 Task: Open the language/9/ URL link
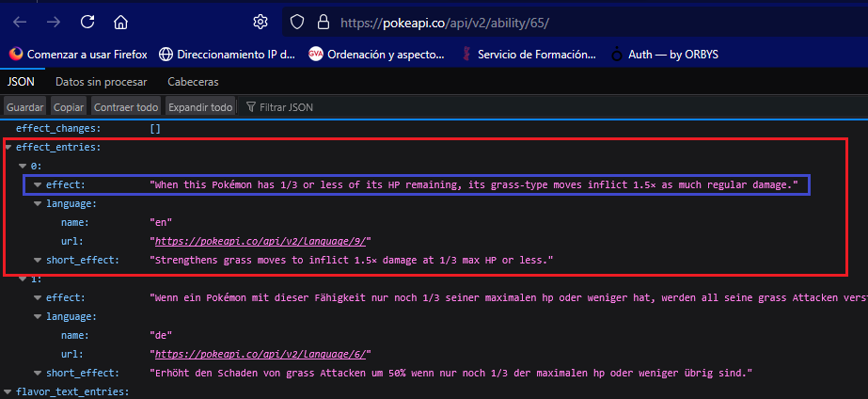(x=262, y=241)
